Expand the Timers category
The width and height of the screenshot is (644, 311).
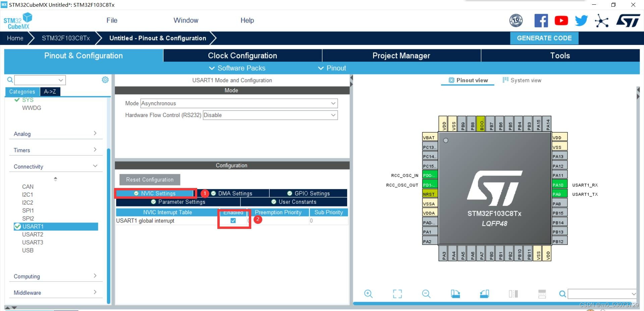[x=56, y=150]
